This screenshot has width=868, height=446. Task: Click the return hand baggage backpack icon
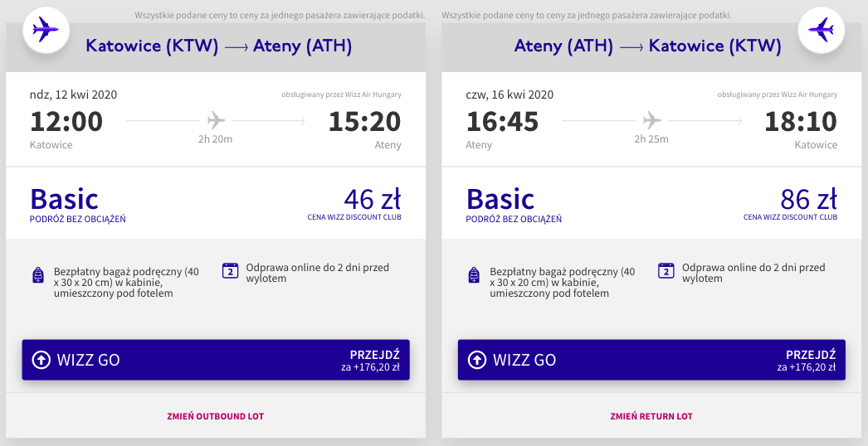pos(474,275)
